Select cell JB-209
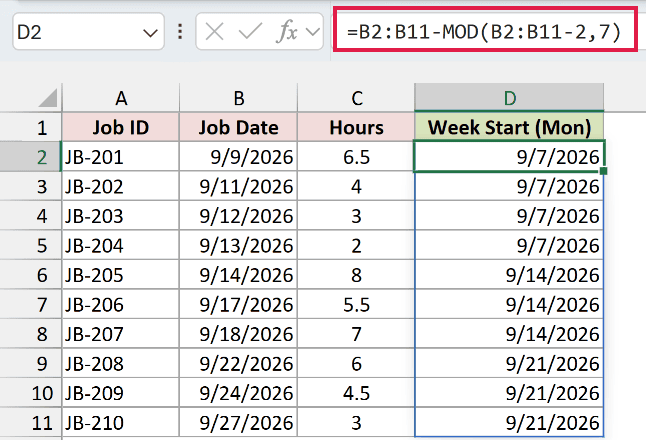 (x=121, y=393)
